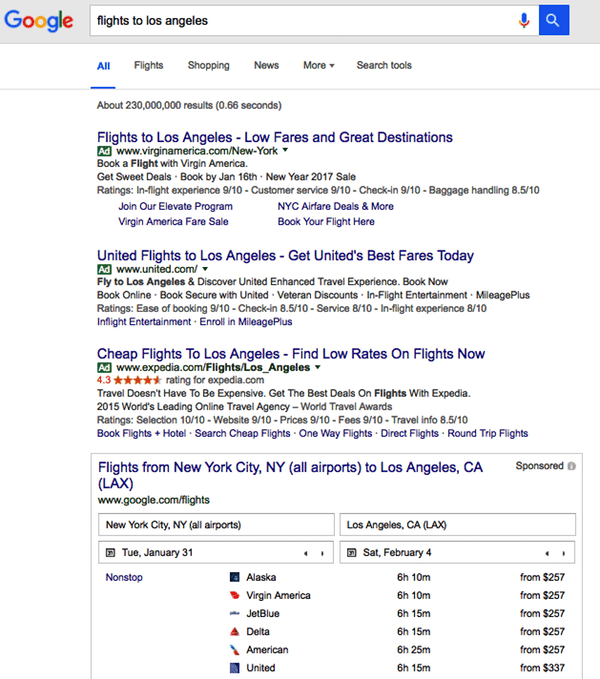This screenshot has height=679, width=600.
Task: Click the About 230,000,000 results text
Action: (189, 105)
